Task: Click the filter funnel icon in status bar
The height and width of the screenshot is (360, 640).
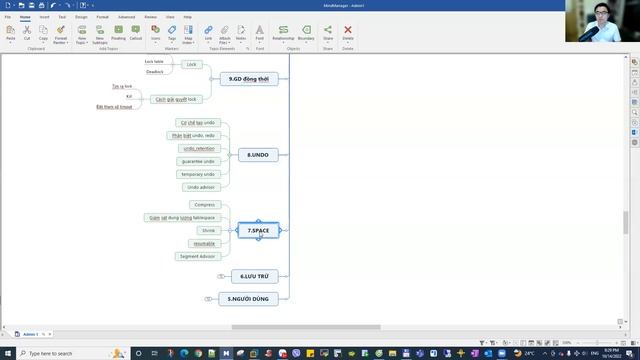Action: tap(482, 343)
